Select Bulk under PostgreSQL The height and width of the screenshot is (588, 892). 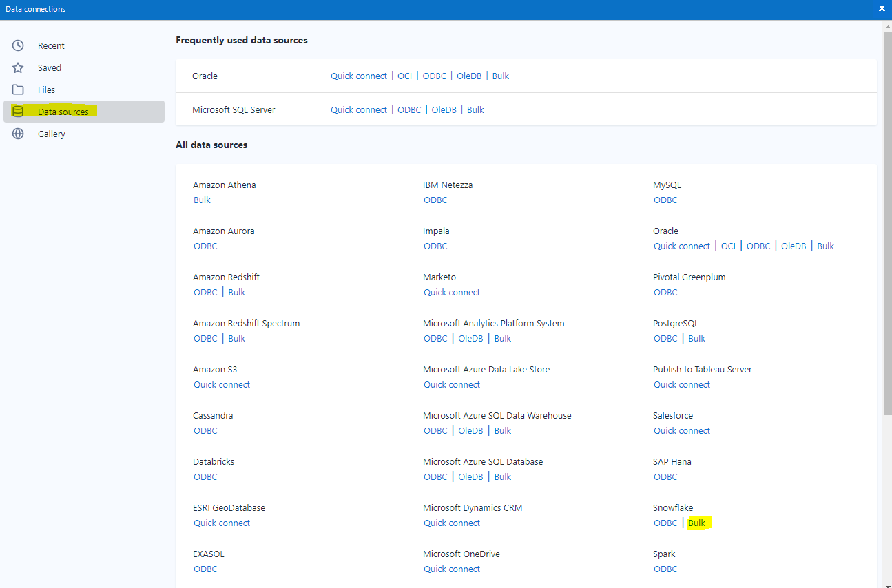click(697, 338)
